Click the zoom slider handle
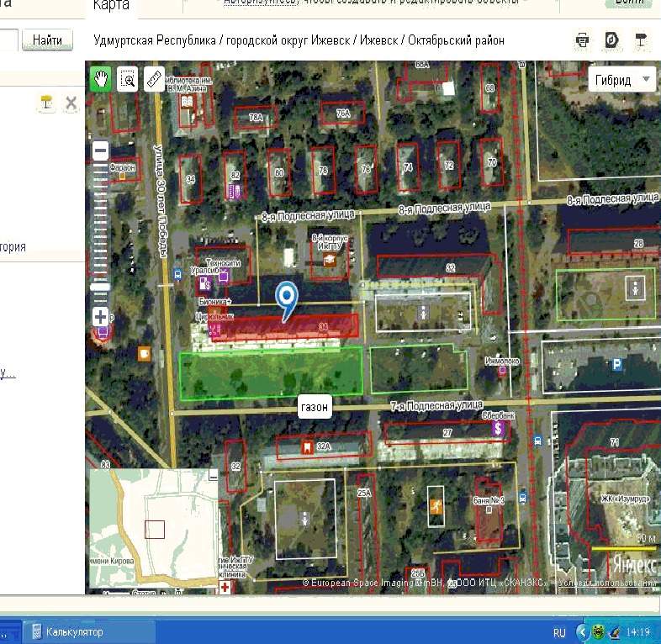Screen dimensions: 661x644 (x=100, y=287)
